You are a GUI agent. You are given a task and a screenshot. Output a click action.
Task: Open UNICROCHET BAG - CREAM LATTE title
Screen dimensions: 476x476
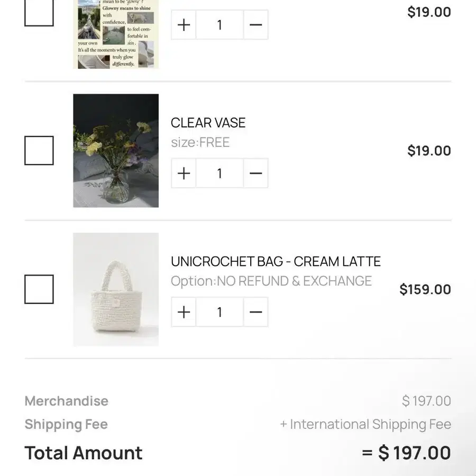(276, 261)
